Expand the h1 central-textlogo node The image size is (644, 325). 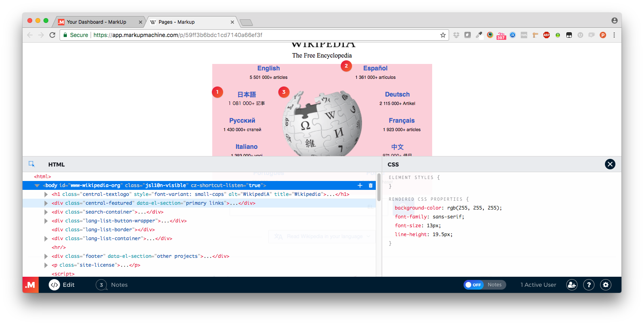(46, 194)
